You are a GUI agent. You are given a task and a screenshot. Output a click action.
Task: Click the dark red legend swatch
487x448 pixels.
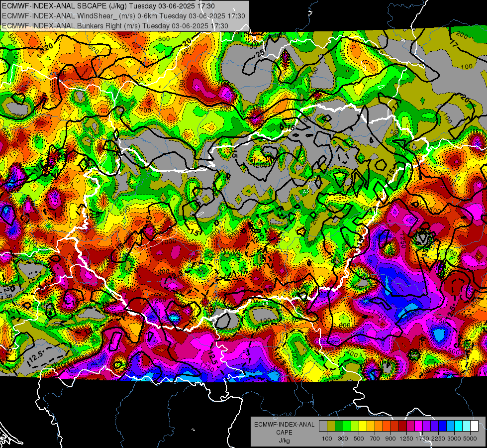(402, 426)
